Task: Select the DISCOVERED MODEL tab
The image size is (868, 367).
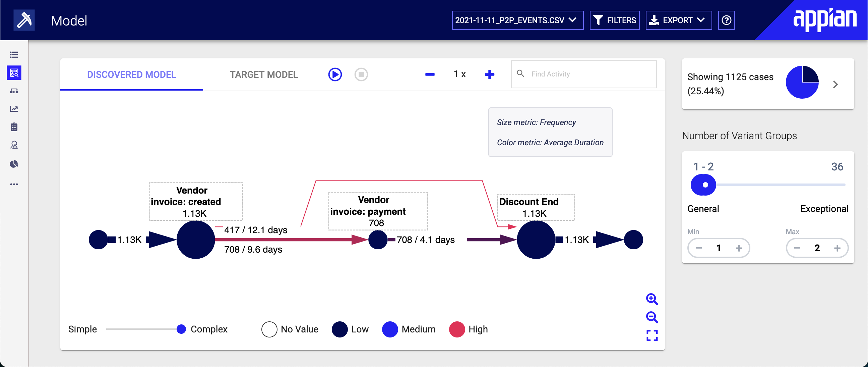Action: coord(132,74)
